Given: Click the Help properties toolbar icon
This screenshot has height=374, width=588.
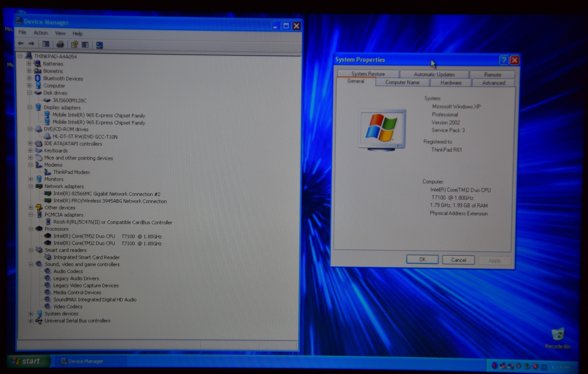Looking at the screenshot, I should click(74, 44).
